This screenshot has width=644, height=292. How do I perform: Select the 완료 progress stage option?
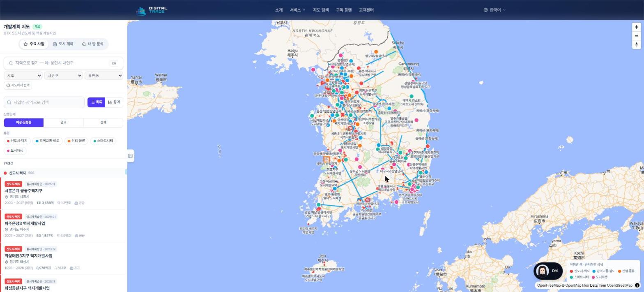point(63,123)
